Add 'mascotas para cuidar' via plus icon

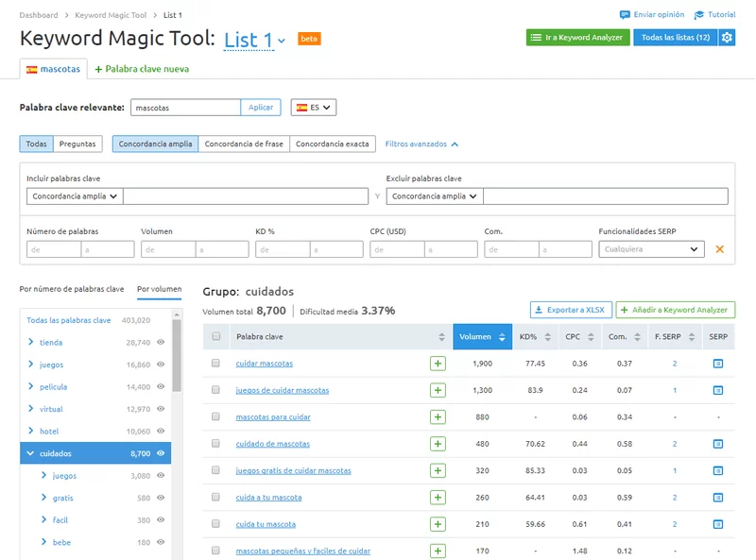tap(438, 416)
